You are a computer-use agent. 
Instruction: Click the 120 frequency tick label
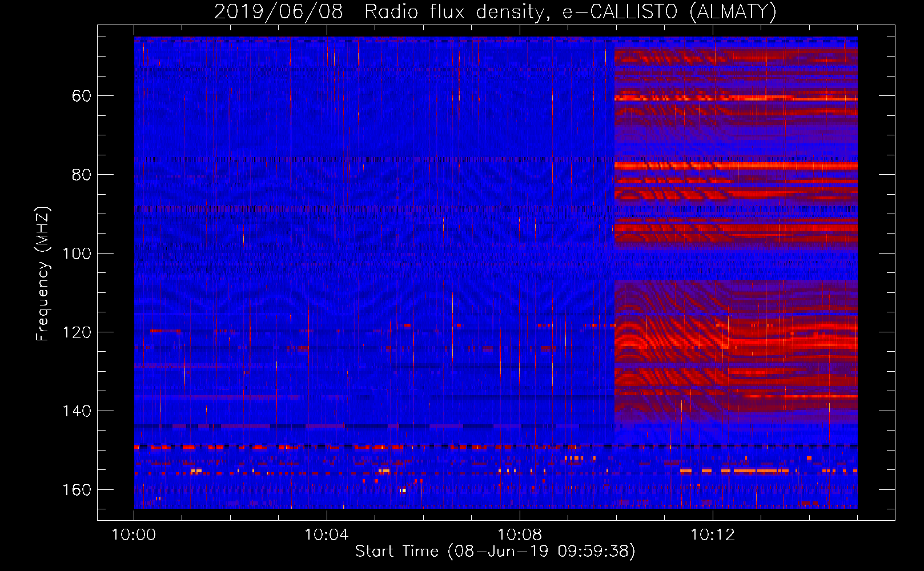point(77,332)
